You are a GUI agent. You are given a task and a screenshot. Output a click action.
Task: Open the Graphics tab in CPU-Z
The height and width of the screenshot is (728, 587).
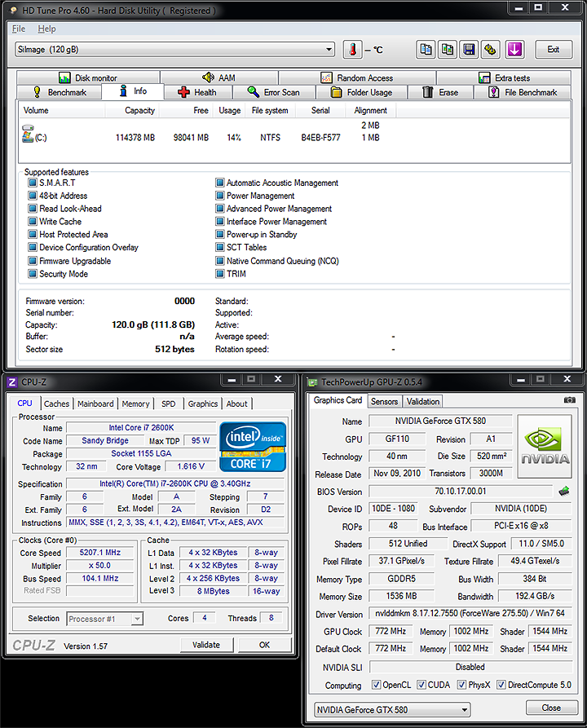(x=202, y=404)
